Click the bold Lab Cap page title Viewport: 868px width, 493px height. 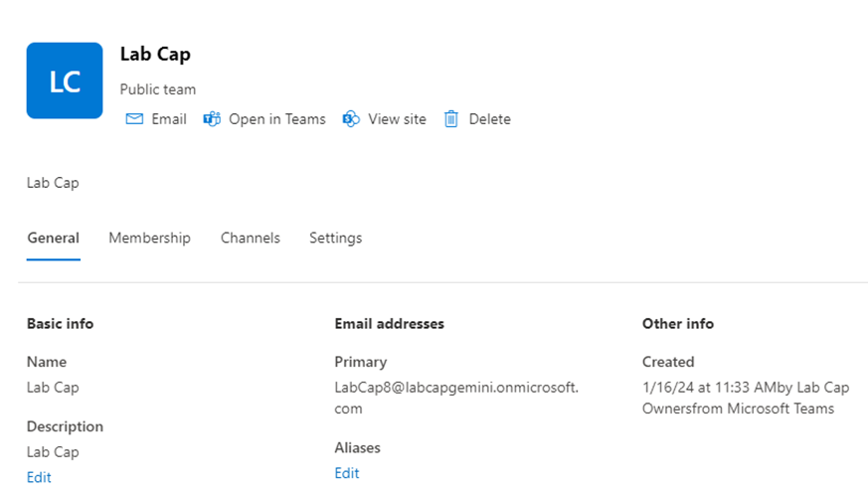(155, 55)
